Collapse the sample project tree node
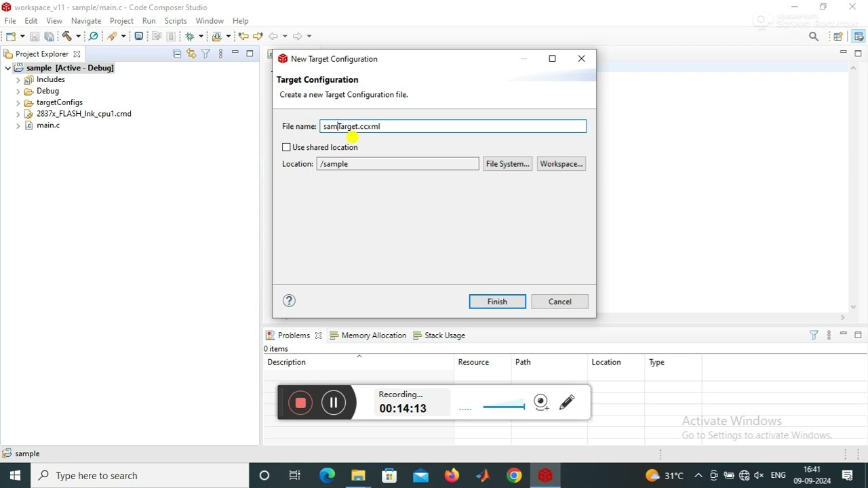868x488 pixels. pyautogui.click(x=8, y=68)
